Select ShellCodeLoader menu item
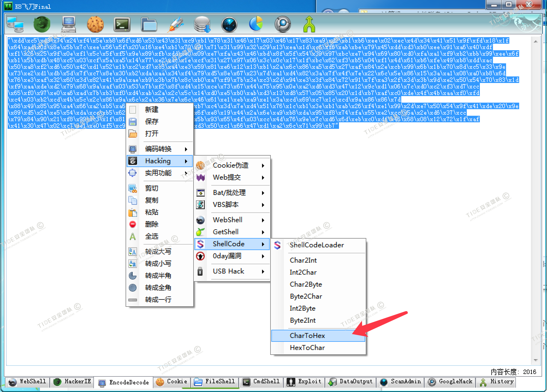 coord(317,245)
